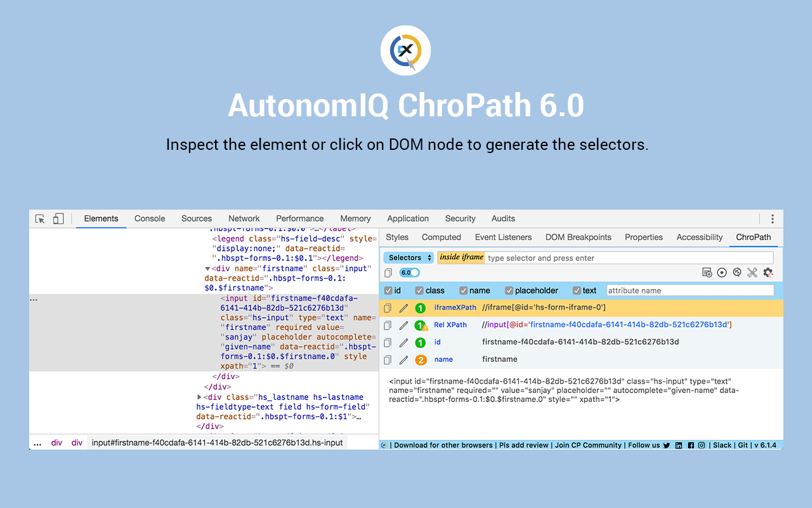Open the Accessibility pane tab
The image size is (812, 508).
tap(700, 237)
